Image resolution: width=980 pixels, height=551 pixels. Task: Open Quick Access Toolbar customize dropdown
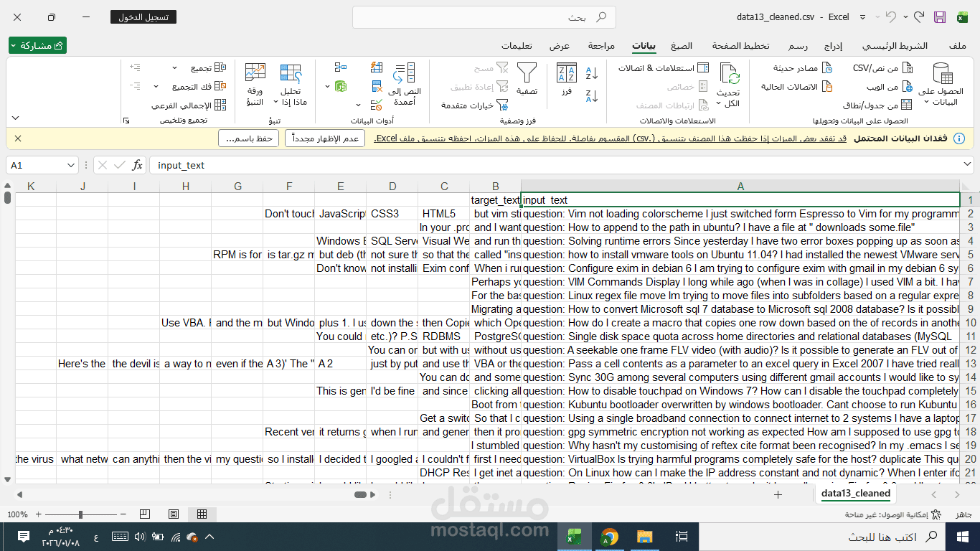[x=861, y=17]
